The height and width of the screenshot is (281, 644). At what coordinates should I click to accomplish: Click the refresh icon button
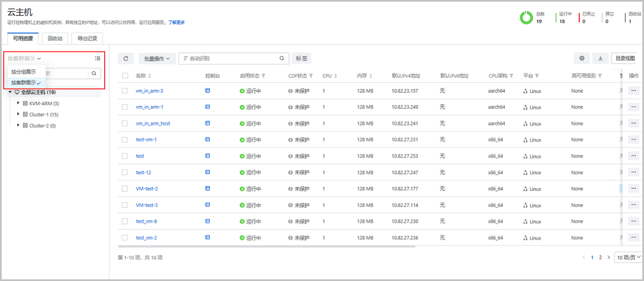[126, 58]
